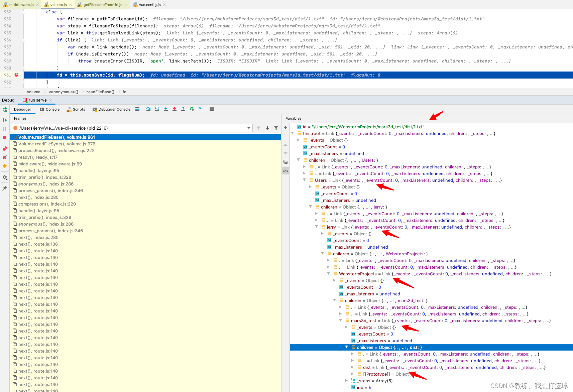
Task: Expand the _steps Array(5) node
Action: click(x=346, y=381)
